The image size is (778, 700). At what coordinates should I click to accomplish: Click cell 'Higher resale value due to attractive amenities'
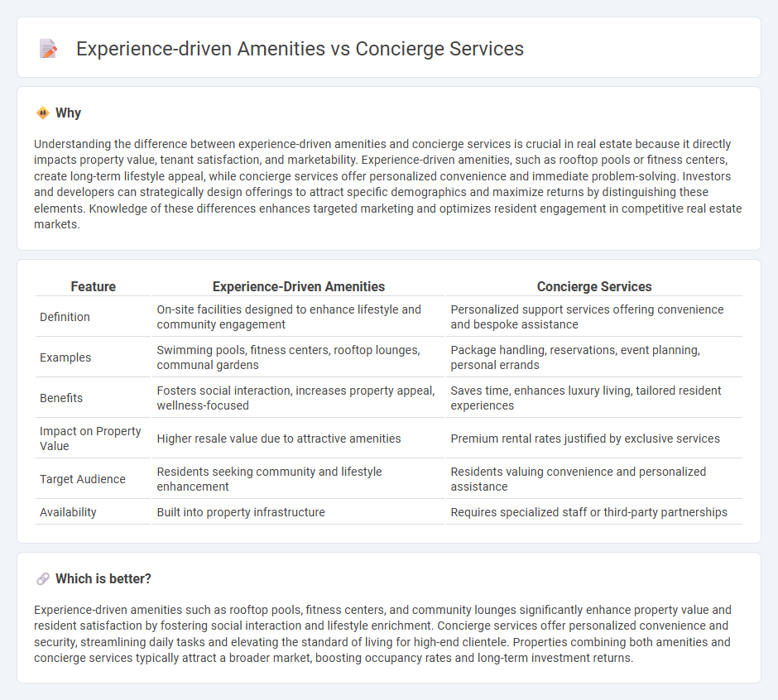[x=299, y=439]
